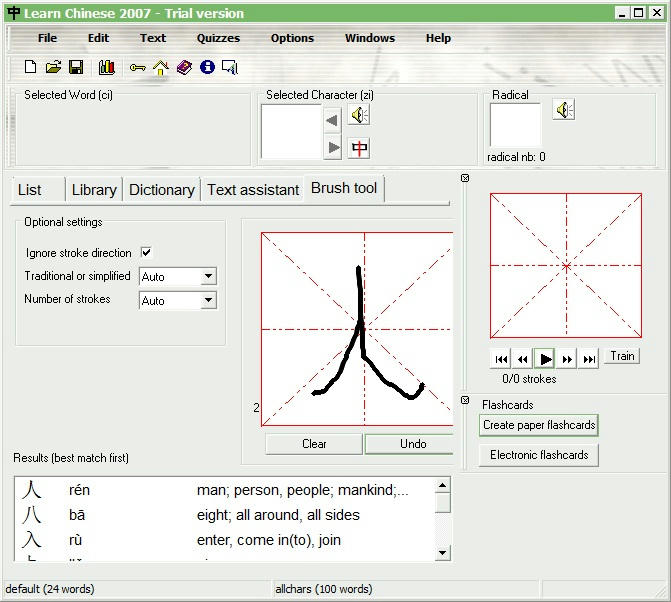
Task: Click Create paper flashcards
Action: click(539, 425)
